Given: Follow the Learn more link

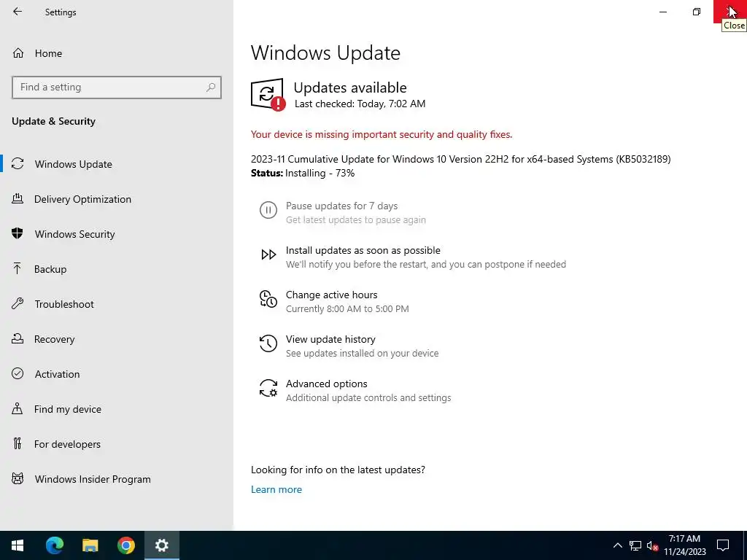Looking at the screenshot, I should point(276,489).
